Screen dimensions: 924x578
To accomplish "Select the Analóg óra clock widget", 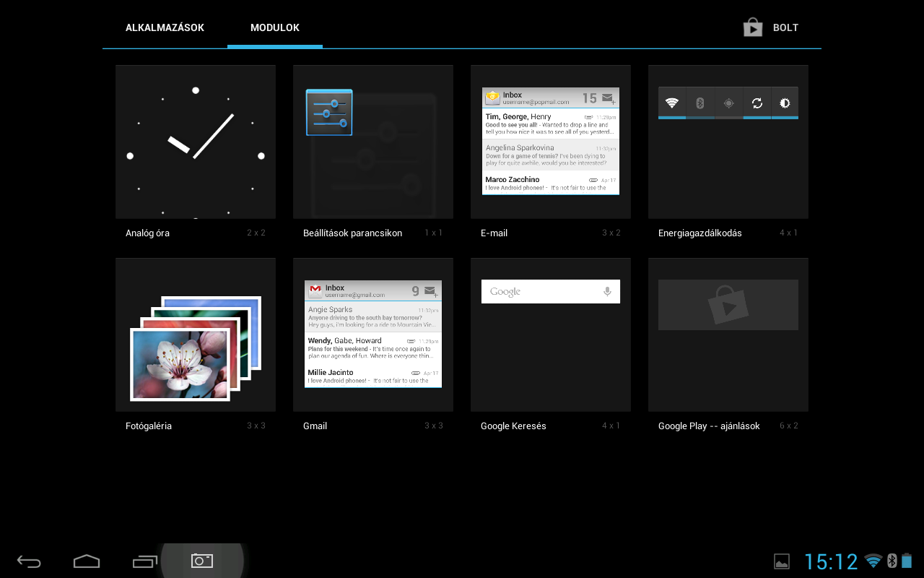I will [x=196, y=142].
